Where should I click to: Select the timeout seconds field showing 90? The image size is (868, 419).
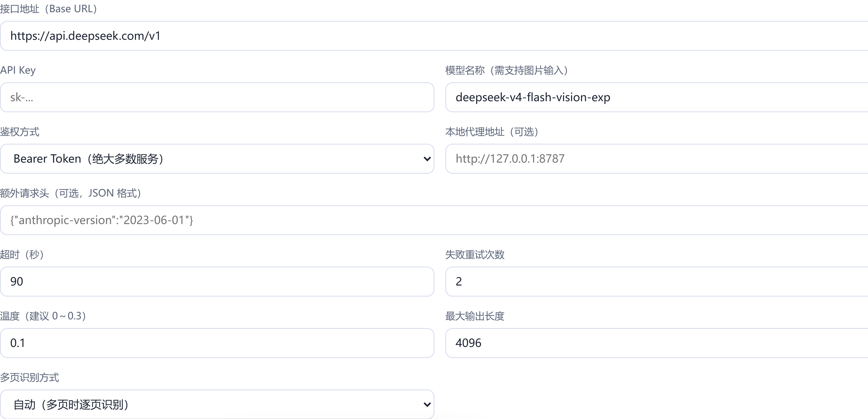coord(217,281)
